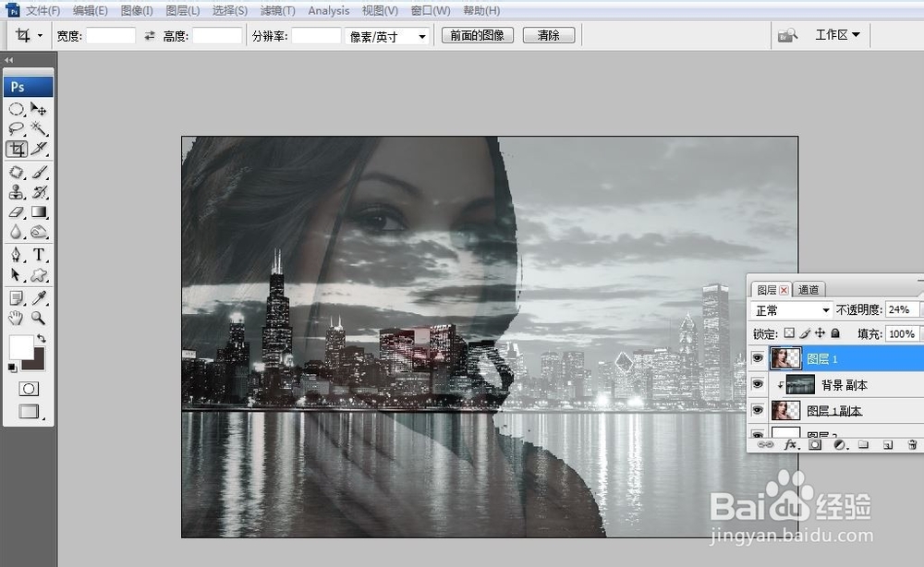Click the 宽度 width input field
The width and height of the screenshot is (924, 567).
[111, 36]
